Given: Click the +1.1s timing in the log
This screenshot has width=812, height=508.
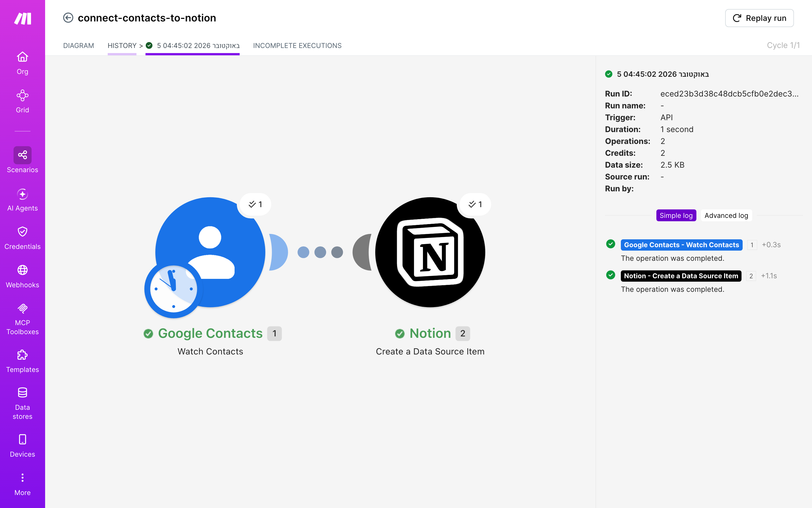Looking at the screenshot, I should pos(769,276).
